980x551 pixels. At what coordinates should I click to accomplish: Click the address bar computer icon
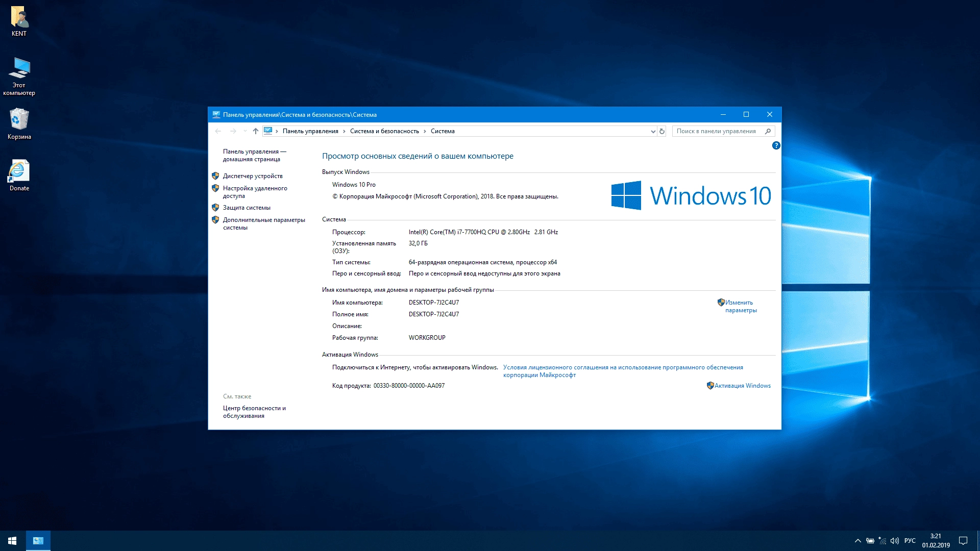(268, 131)
